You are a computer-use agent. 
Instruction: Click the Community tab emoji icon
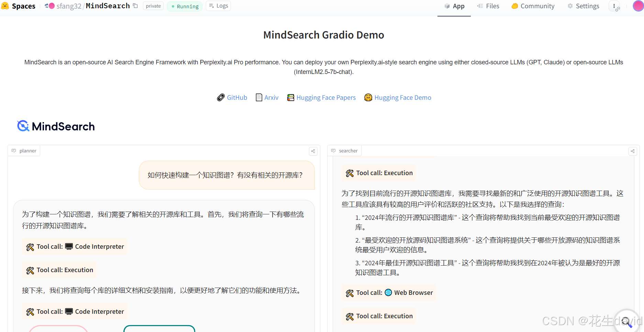click(x=515, y=6)
